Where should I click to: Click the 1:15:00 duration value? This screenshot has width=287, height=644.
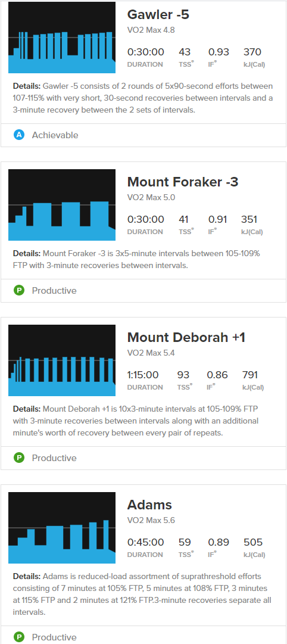tap(143, 375)
